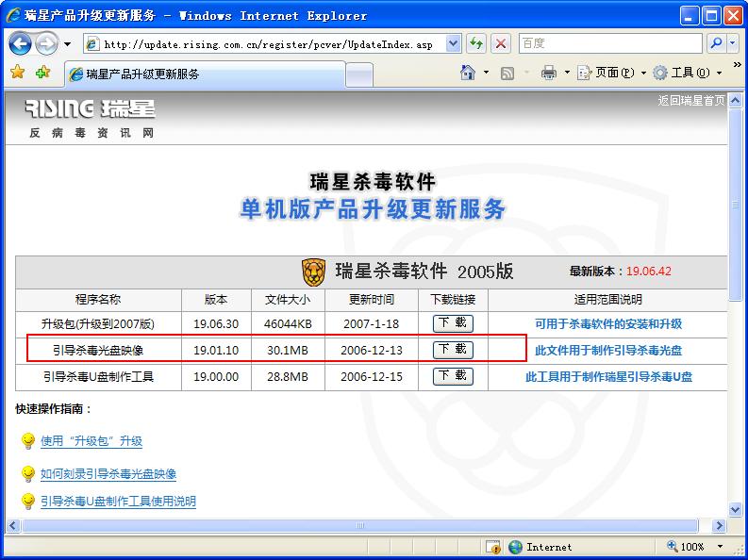Screen dimensions: 748x560
Task: Select the 28.8MB file size cell
Action: 288,377
